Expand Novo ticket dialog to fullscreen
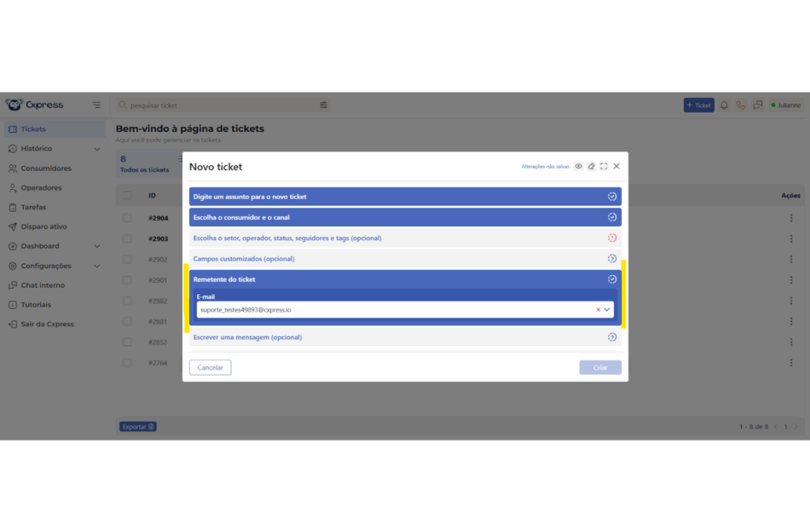The width and height of the screenshot is (810, 532). tap(604, 167)
